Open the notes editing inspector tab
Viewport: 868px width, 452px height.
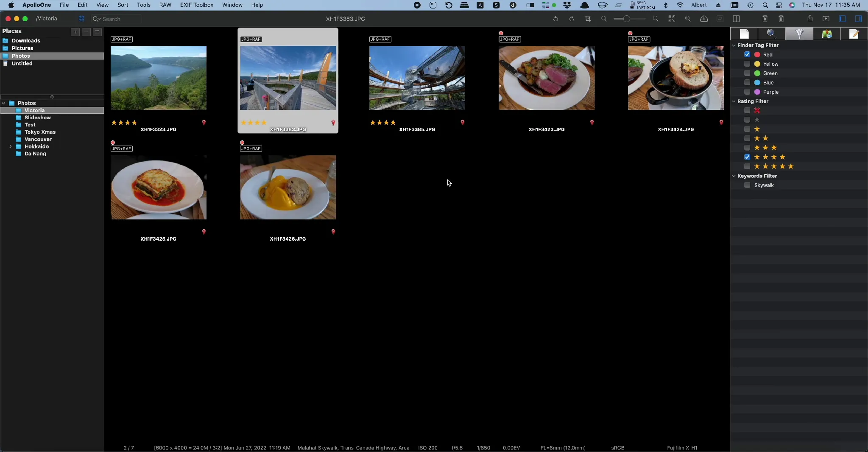point(854,34)
